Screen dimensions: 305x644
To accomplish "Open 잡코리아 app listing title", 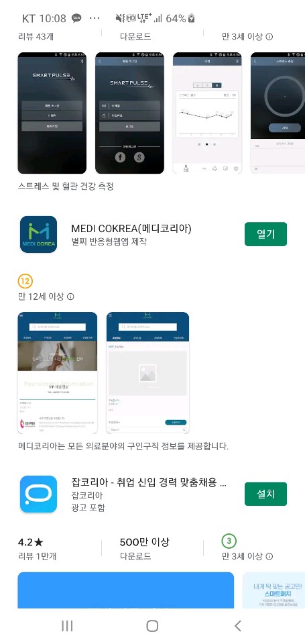I will coord(149,482).
